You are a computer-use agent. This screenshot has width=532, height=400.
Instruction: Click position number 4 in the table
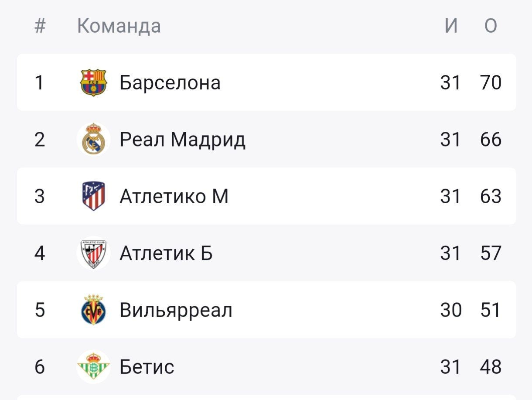pyautogui.click(x=40, y=253)
